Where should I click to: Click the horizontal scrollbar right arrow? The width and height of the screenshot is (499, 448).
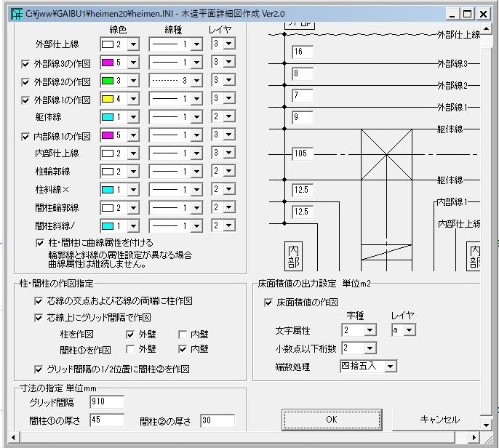474,437
